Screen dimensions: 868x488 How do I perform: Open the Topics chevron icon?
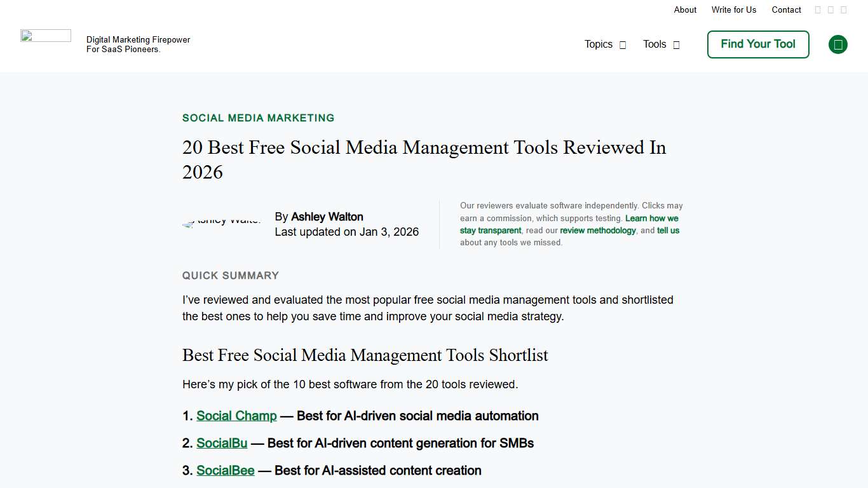pyautogui.click(x=621, y=44)
